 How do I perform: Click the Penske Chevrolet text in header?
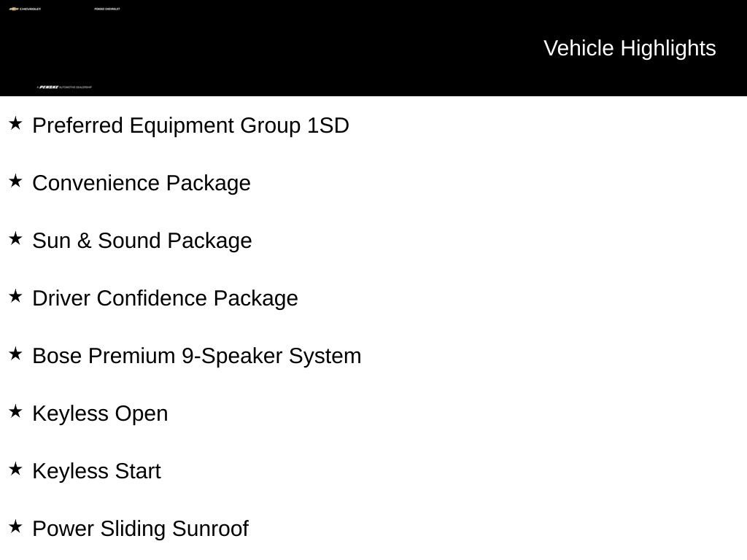point(107,9)
